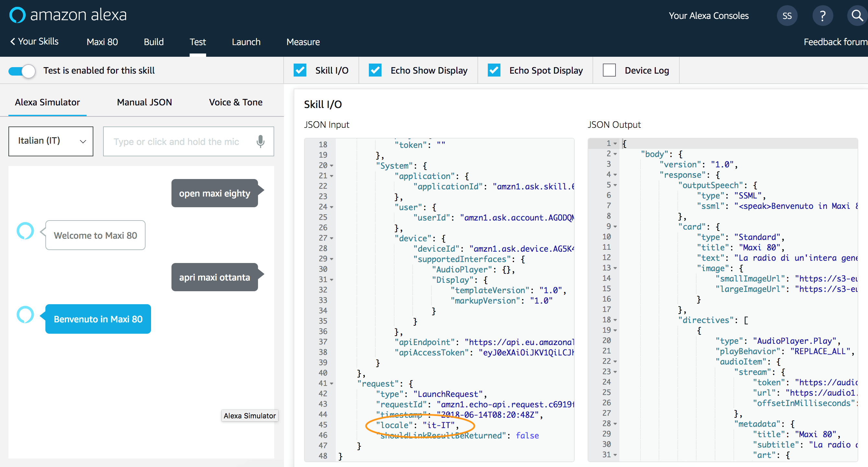Collapse the request object at line 41
This screenshot has width=868, height=467.
332,383
